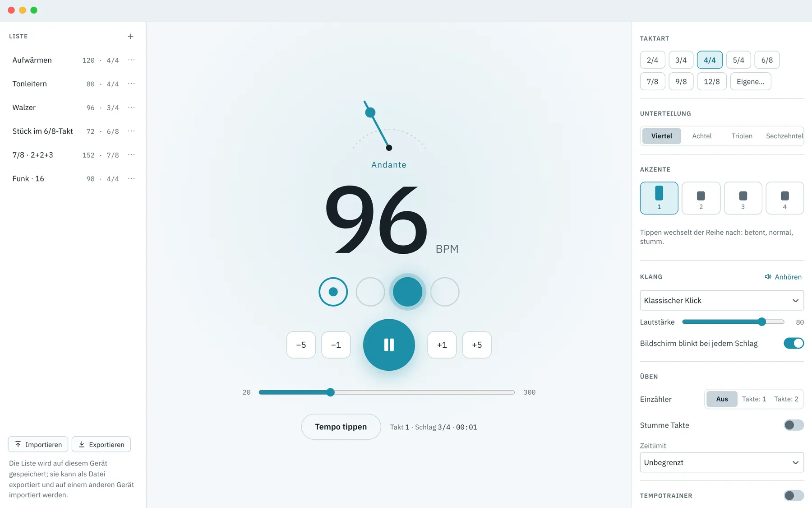This screenshot has width=812, height=508.
Task: Increase tempo by 1 BPM
Action: (x=442, y=345)
